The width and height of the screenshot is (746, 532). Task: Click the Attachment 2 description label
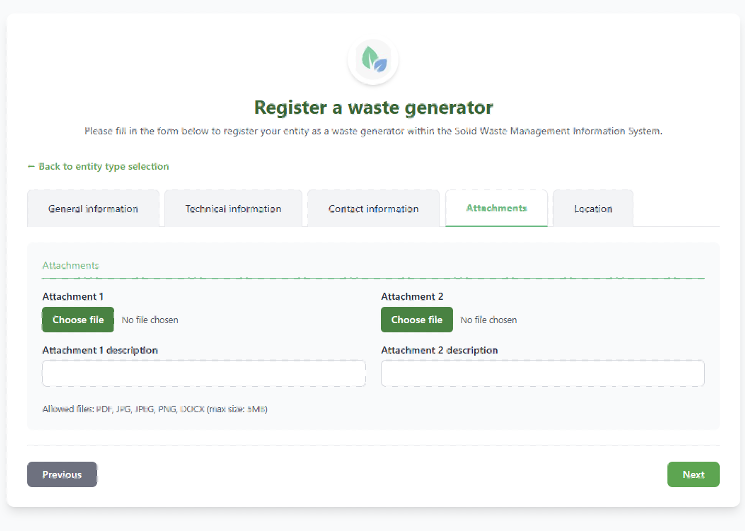(440, 350)
